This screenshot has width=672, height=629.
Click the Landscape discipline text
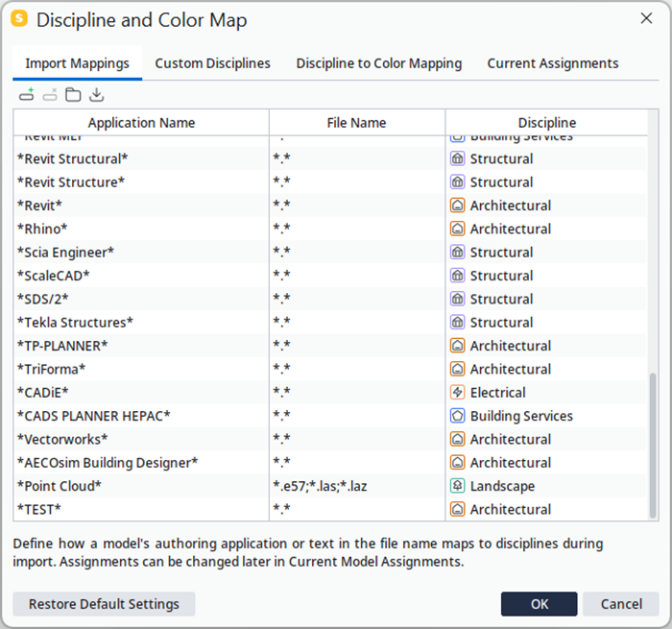point(502,486)
